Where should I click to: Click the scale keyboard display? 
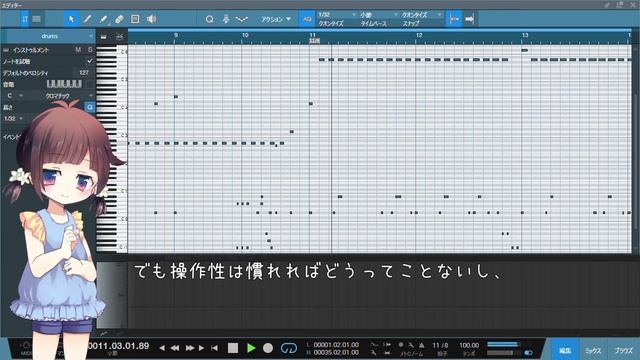click(x=64, y=84)
